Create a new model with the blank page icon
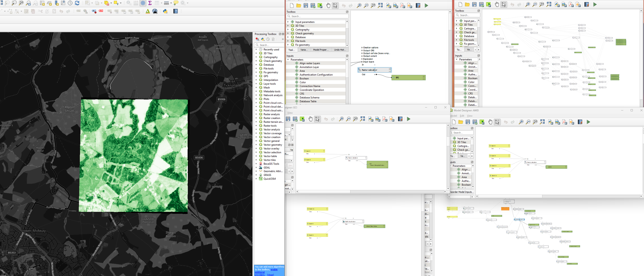The image size is (644, 276). (x=291, y=5)
